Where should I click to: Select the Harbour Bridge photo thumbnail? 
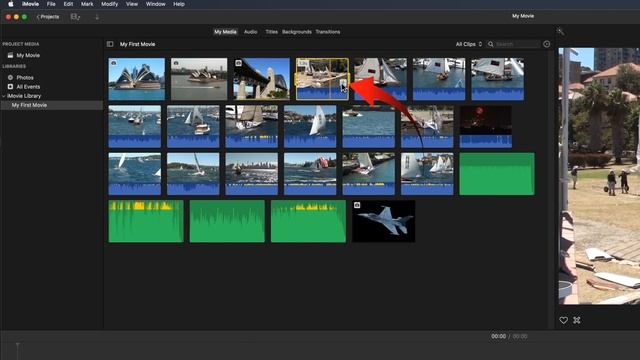point(262,79)
